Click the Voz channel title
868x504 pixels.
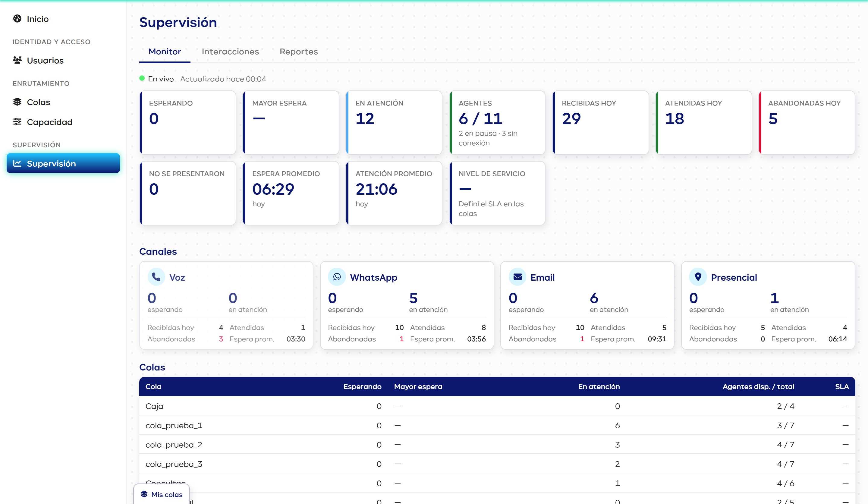[177, 277]
